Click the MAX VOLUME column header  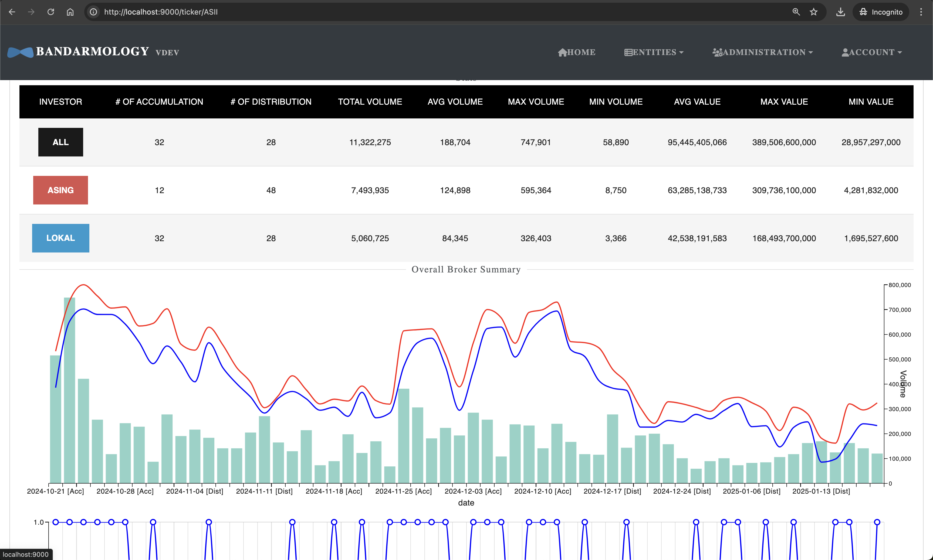pos(536,101)
